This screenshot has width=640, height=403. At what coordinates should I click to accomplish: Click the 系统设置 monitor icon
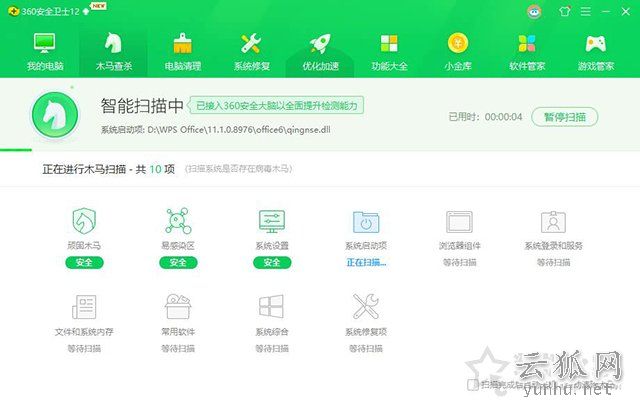pos(272,221)
